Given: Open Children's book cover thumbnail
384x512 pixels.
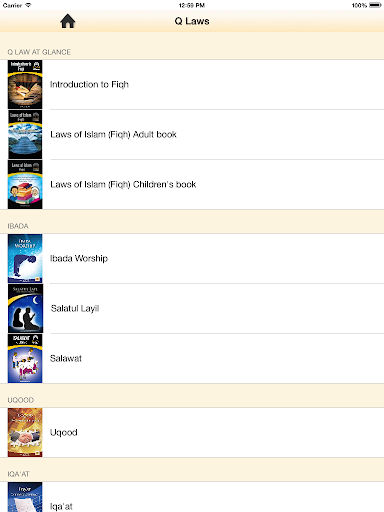Looking at the screenshot, I should point(25,184).
